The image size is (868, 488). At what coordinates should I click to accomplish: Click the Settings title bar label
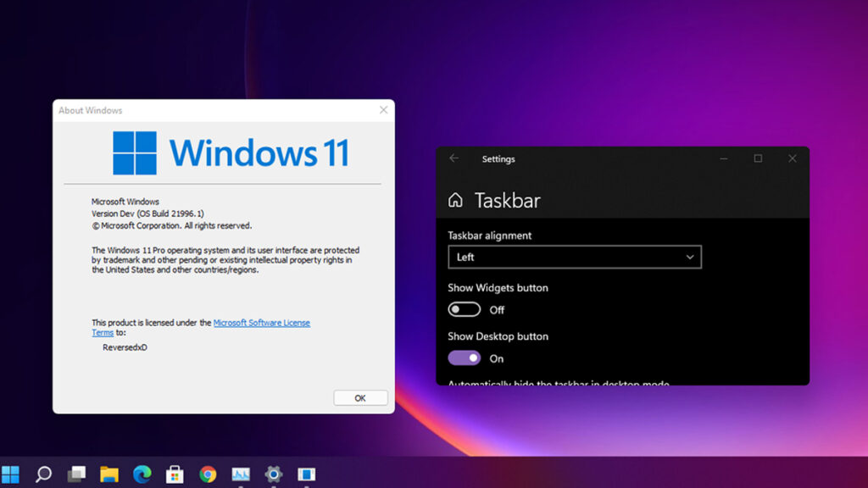(x=498, y=158)
